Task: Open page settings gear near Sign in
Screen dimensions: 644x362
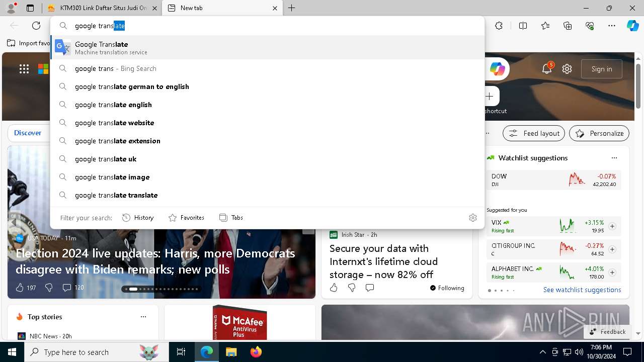Action: [567, 69]
